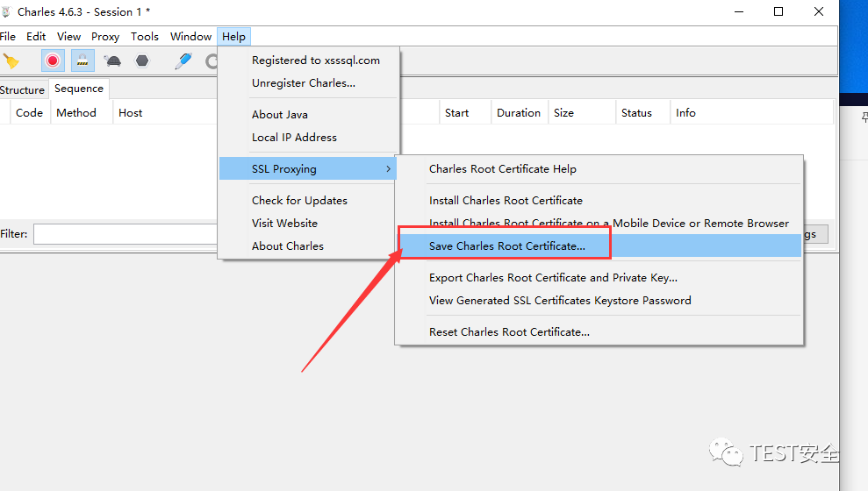Screen dimensions: 868x491
Task: Toggle throttling with the turtle icon
Action: [113, 60]
